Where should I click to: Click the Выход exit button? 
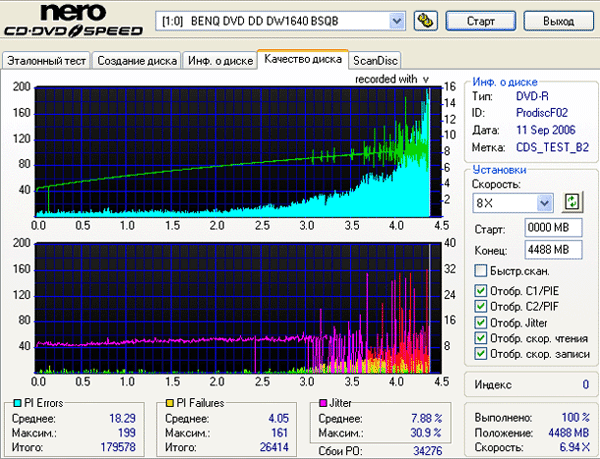(x=557, y=20)
